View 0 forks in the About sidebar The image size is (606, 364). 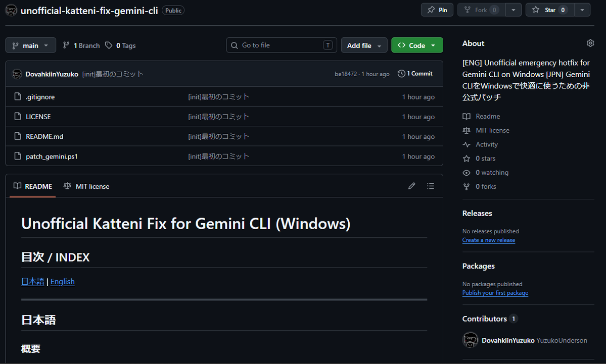(486, 186)
